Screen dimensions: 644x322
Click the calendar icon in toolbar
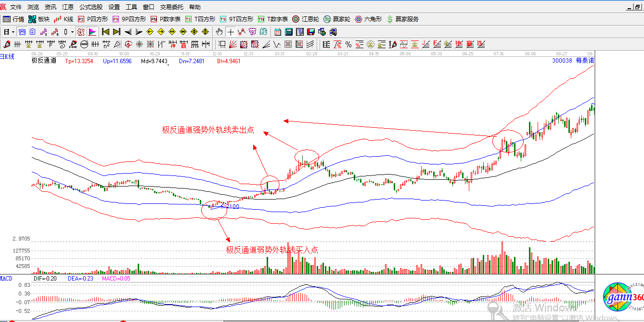(278, 32)
